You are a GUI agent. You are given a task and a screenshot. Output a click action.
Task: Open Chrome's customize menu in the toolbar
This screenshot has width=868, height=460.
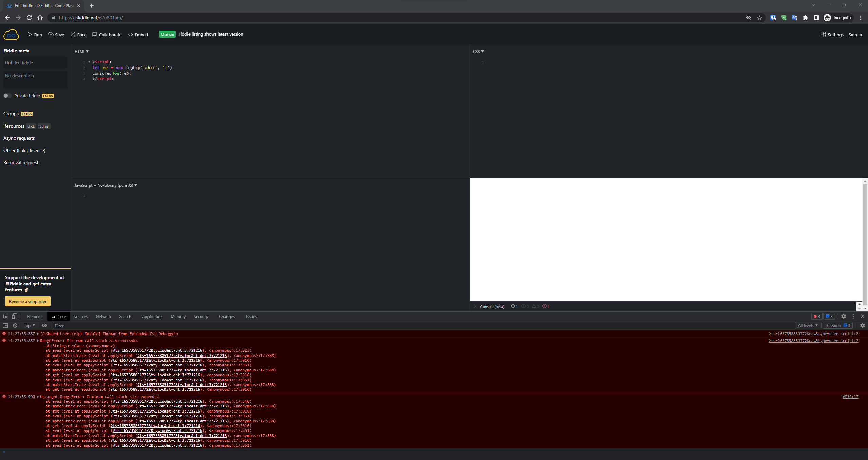tap(861, 17)
